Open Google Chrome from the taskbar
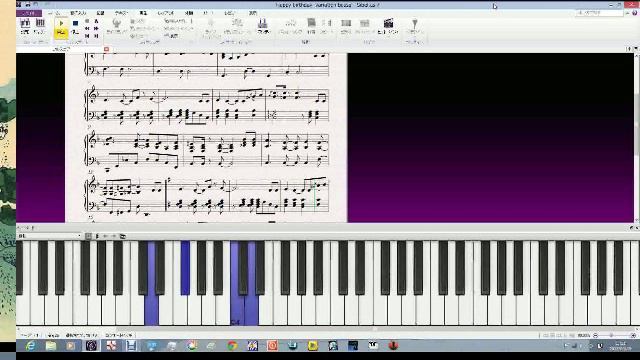This screenshot has height=360, width=640. 232,346
